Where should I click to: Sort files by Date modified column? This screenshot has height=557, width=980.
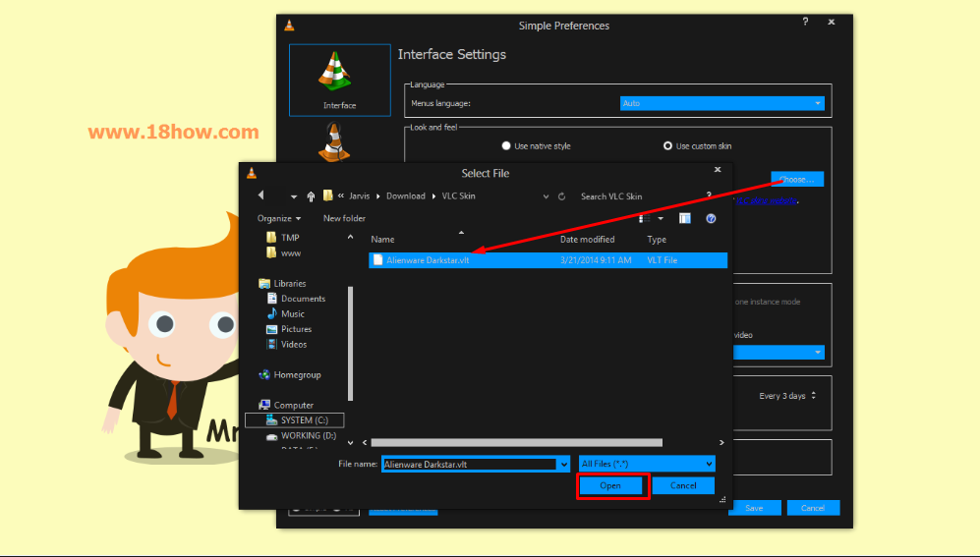pyautogui.click(x=587, y=239)
